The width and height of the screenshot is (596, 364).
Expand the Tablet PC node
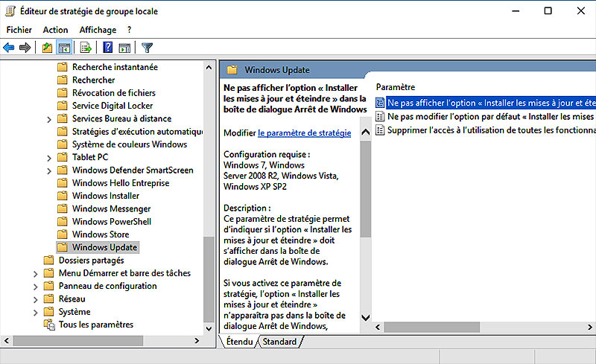click(x=49, y=158)
